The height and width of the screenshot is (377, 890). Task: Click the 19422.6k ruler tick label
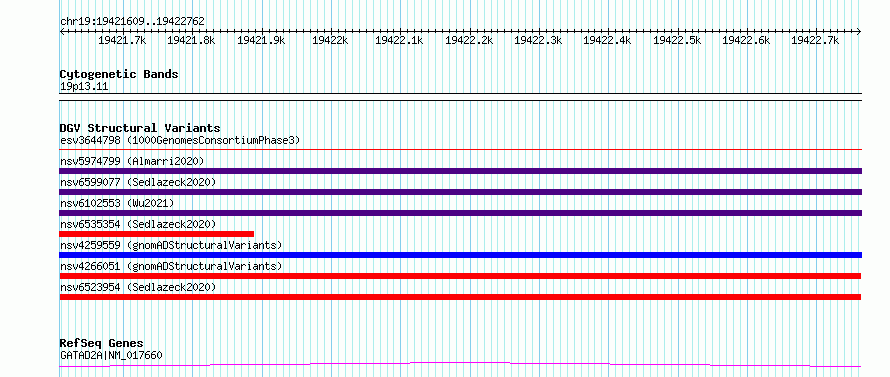[746, 40]
